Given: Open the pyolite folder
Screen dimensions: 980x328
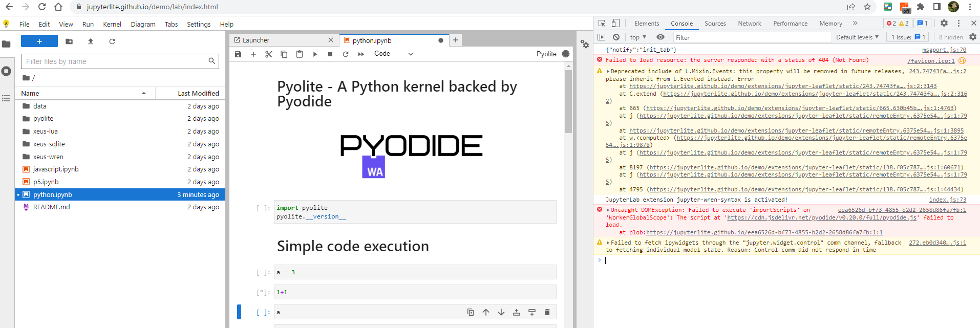Looking at the screenshot, I should pos(120,119).
